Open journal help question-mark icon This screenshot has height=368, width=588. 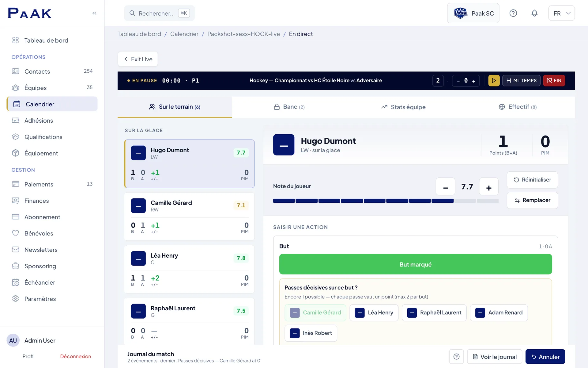[x=456, y=357]
